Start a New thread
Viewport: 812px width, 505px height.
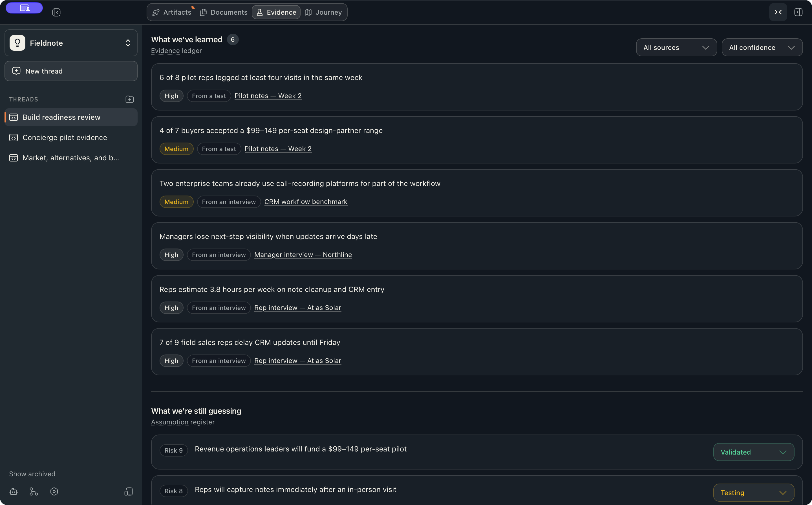[71, 71]
